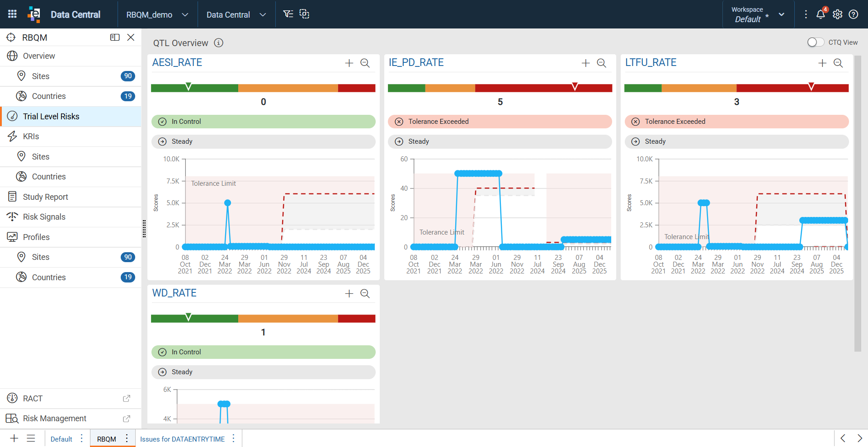This screenshot has width=868, height=447.
Task: Click the AESI_RATE tolerance gauge bar
Action: [263, 88]
